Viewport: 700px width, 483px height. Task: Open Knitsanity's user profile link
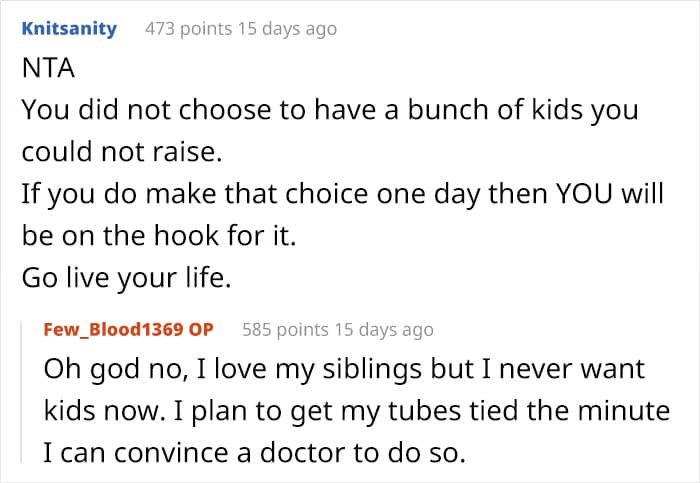click(x=68, y=29)
